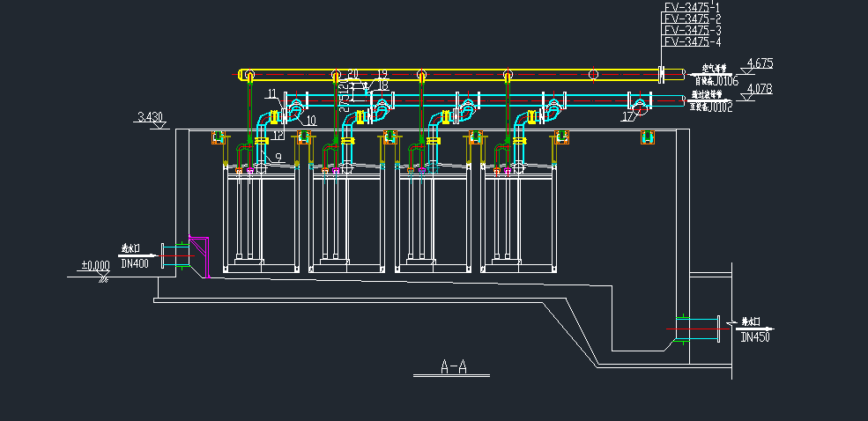Select part callout number 11
This screenshot has height=421, width=868.
pyautogui.click(x=271, y=93)
